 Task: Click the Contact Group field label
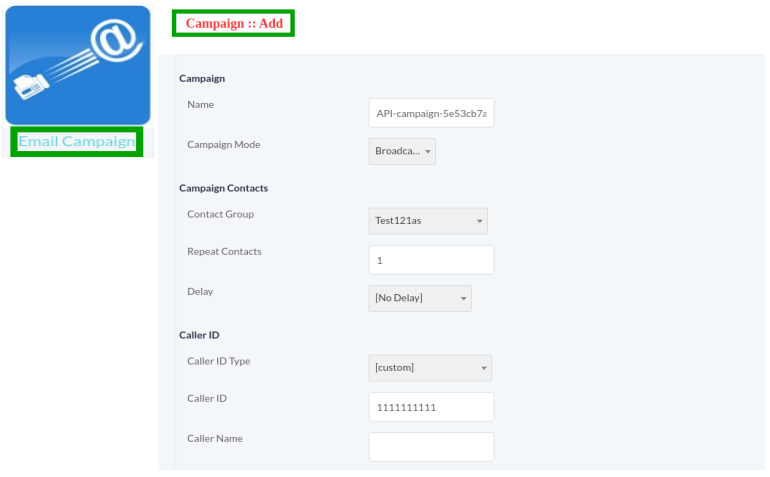tap(220, 214)
